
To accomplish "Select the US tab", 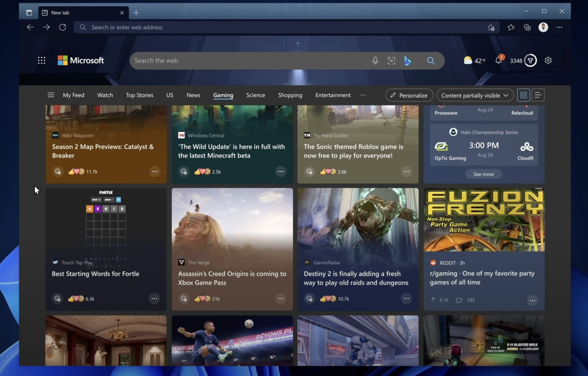I will click(170, 95).
